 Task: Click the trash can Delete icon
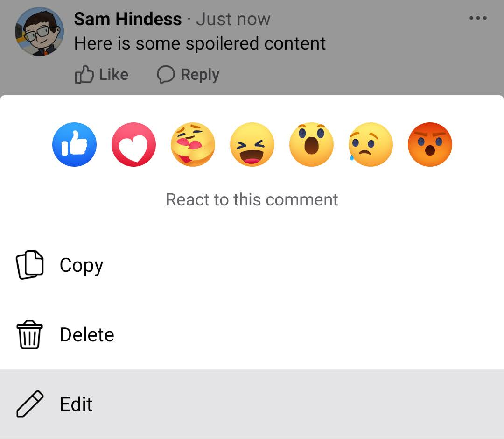click(x=30, y=334)
